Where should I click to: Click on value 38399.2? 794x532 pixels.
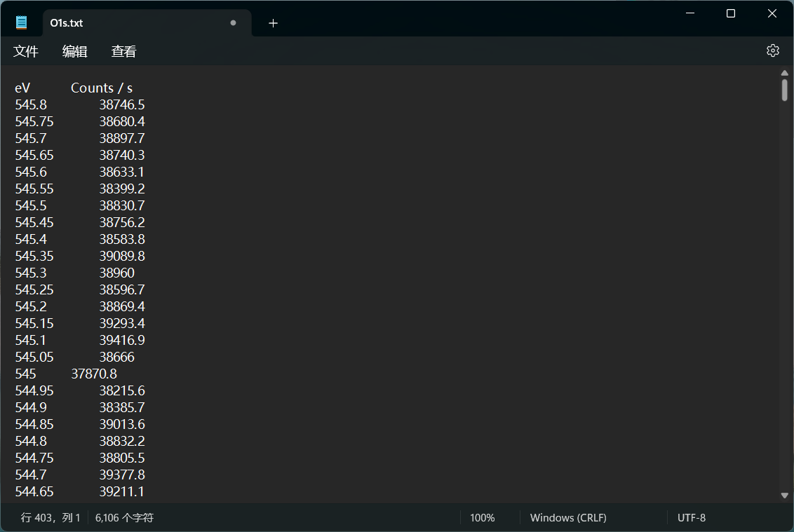pyautogui.click(x=122, y=189)
